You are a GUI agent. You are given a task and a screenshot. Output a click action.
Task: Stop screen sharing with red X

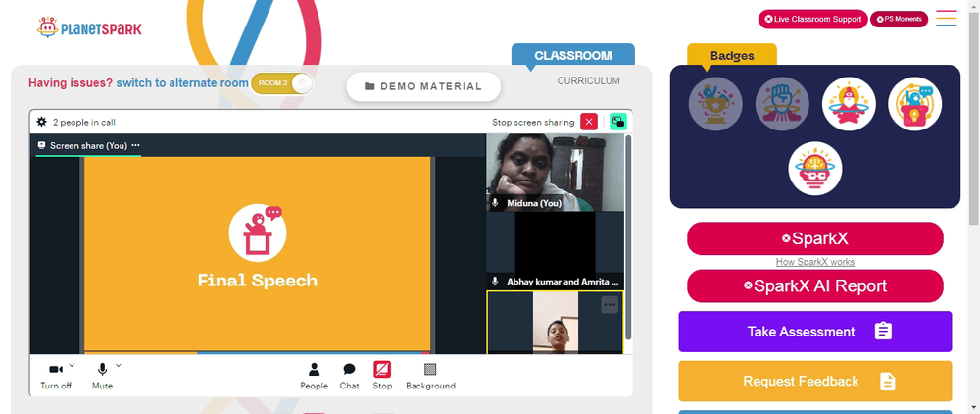click(x=589, y=122)
